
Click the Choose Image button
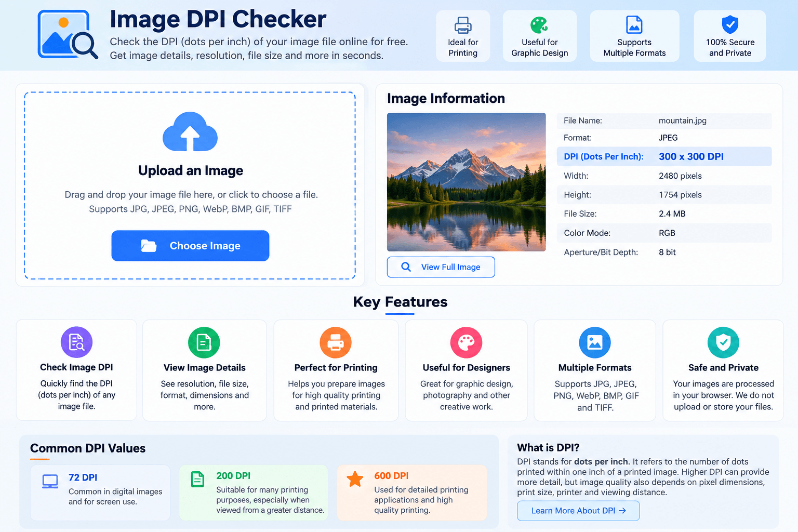pos(190,246)
